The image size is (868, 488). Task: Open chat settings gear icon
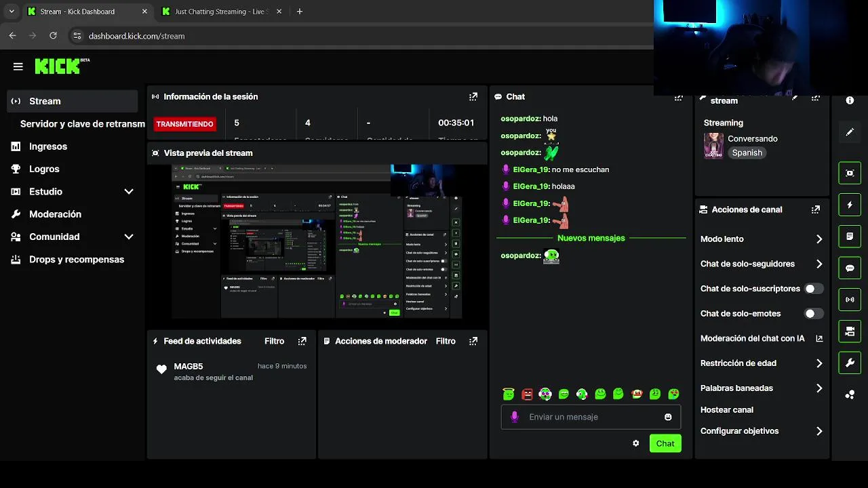(635, 443)
